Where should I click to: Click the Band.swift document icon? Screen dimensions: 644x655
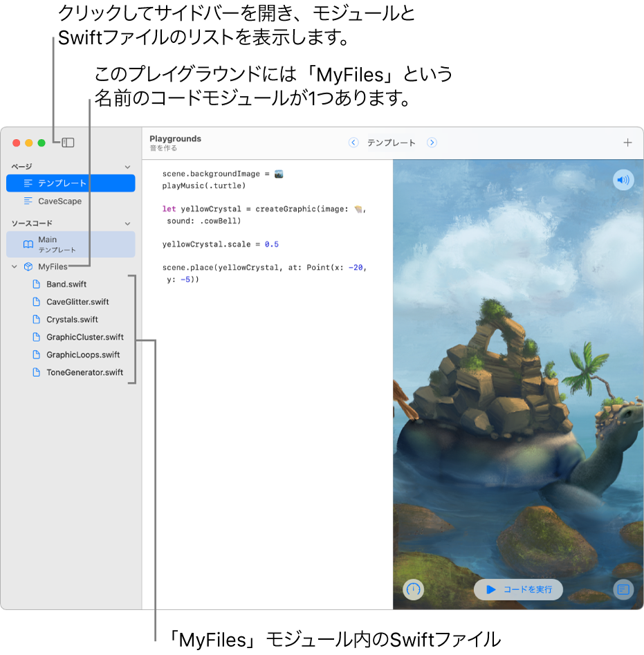[37, 284]
